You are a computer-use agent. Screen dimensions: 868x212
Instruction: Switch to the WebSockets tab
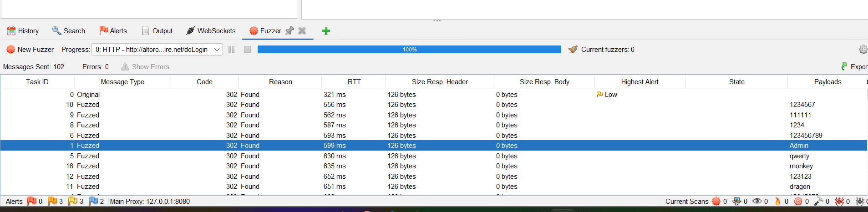click(211, 31)
